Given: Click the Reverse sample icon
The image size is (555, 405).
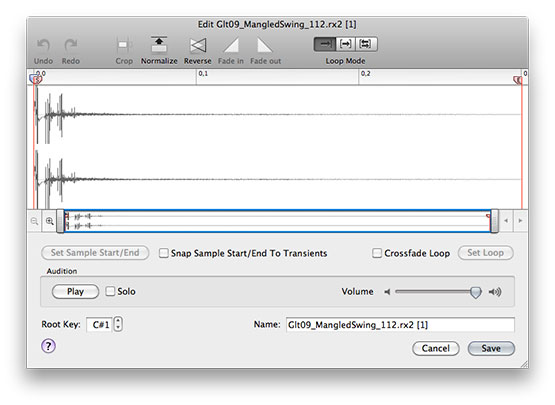Looking at the screenshot, I should tap(198, 45).
